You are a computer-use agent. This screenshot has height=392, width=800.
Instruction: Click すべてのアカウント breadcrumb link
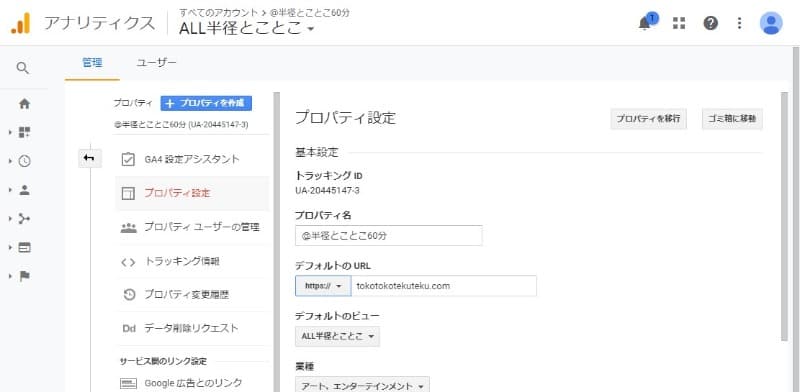(x=218, y=13)
